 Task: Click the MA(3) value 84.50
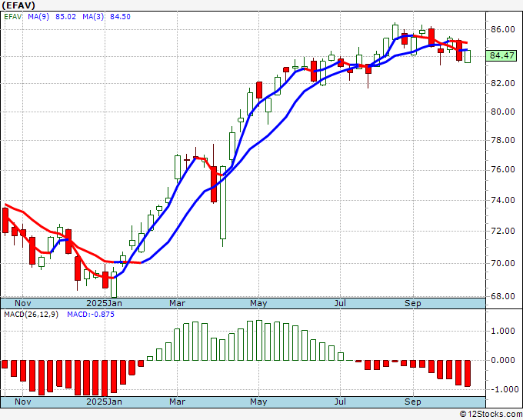pos(120,17)
